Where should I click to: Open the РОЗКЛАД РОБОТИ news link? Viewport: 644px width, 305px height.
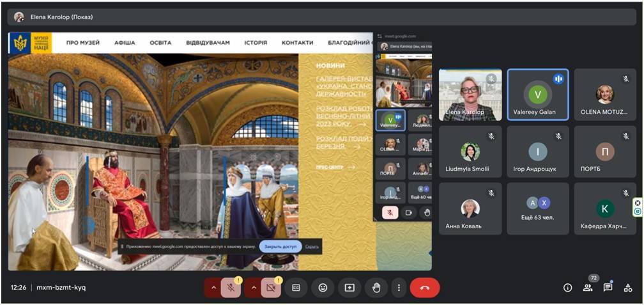pyautogui.click(x=344, y=116)
